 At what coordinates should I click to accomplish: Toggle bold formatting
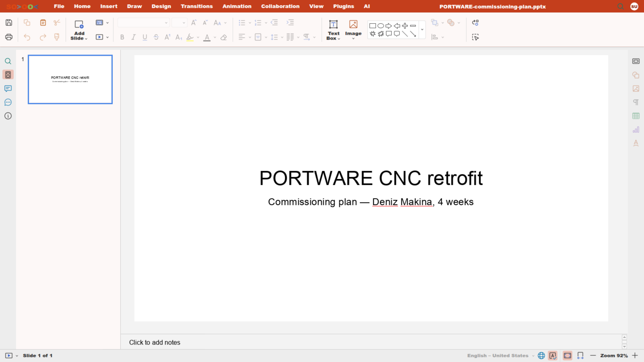(122, 37)
